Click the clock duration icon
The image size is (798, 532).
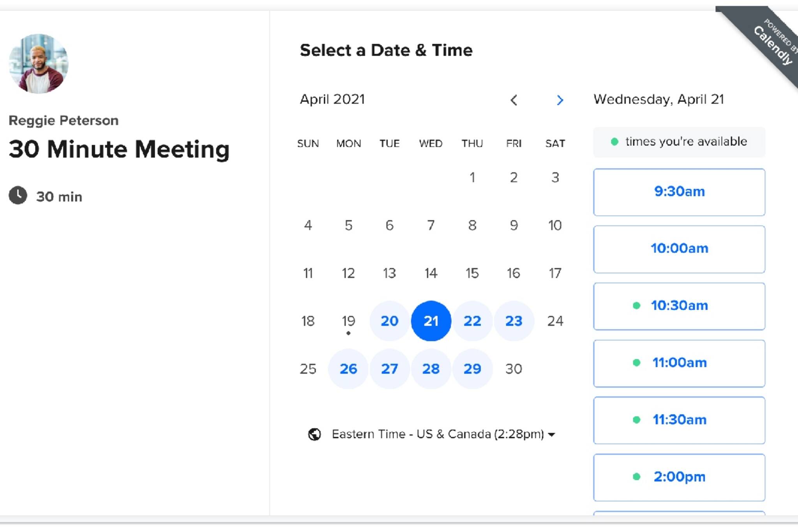coord(18,196)
